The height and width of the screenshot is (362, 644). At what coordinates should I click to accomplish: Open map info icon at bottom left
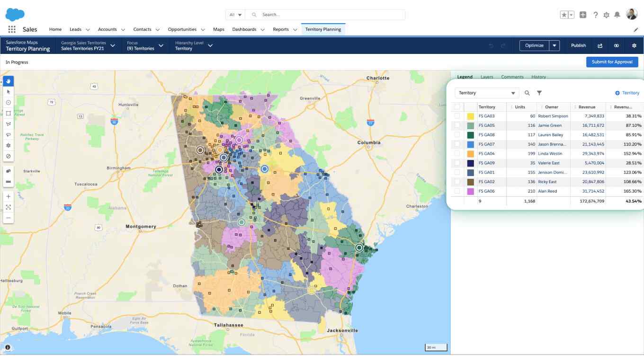click(8, 347)
